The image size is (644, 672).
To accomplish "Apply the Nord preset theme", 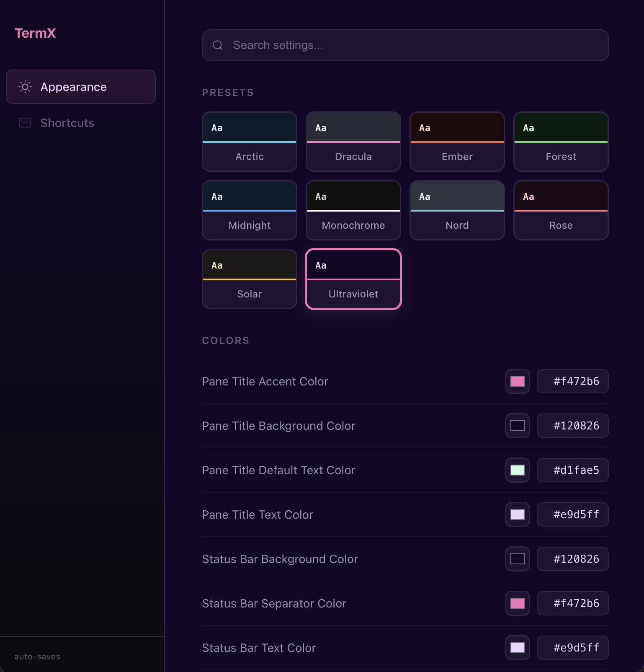I will pos(457,210).
